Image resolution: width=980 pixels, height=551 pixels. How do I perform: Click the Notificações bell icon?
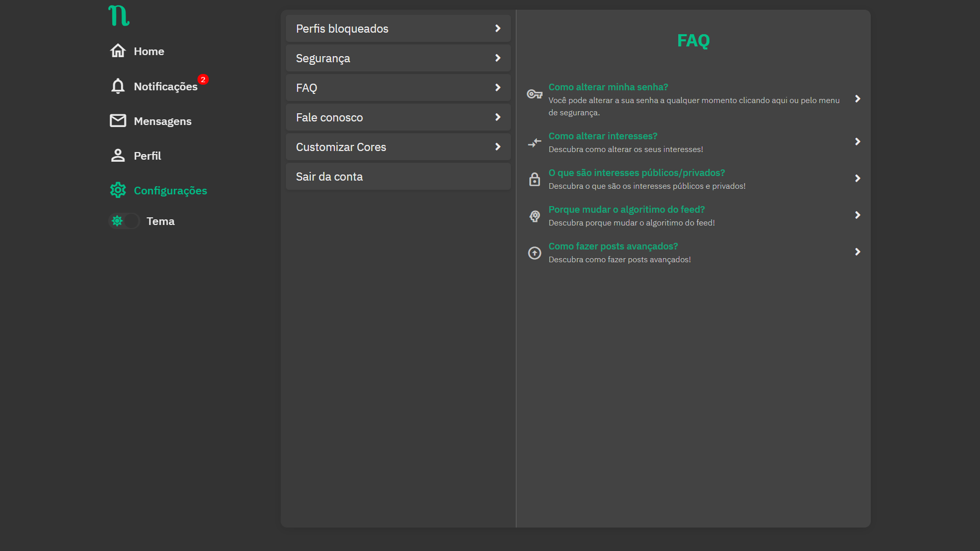point(118,86)
